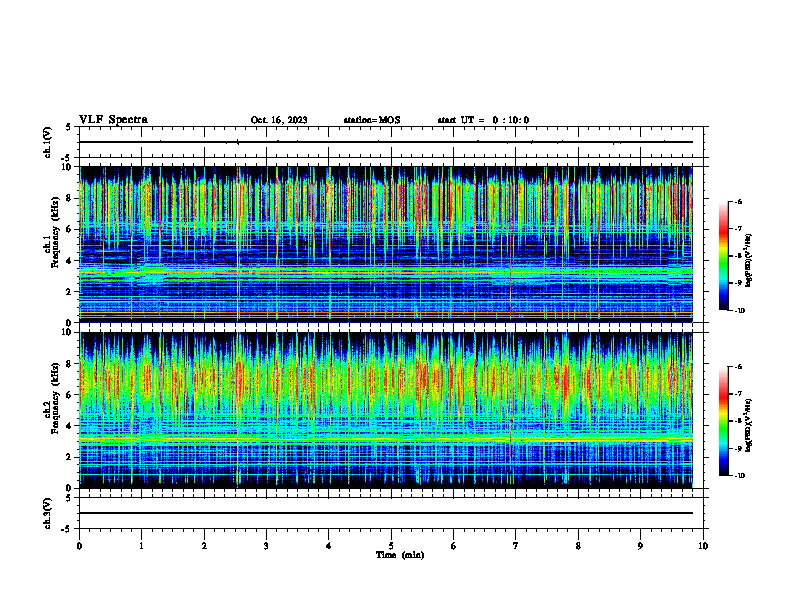Click the "10" time axis tick label
The image size is (792, 612).
(703, 546)
